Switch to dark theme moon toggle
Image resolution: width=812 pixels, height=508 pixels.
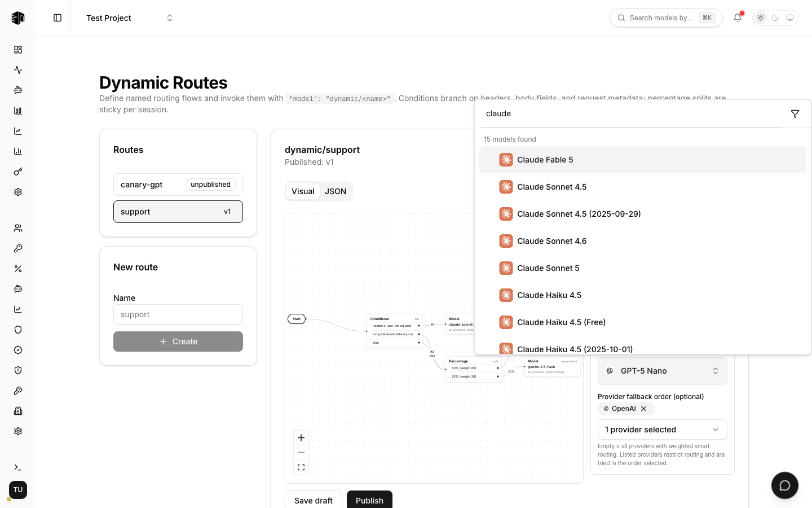point(775,18)
